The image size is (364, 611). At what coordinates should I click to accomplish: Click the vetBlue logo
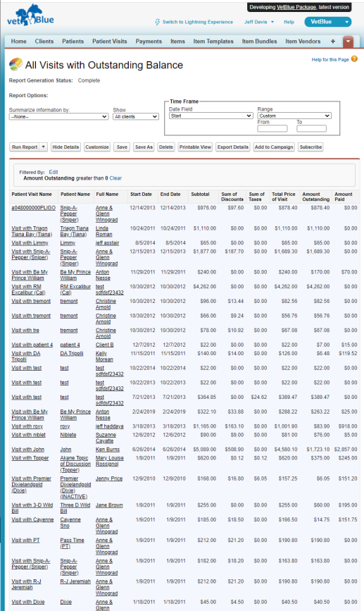[30, 16]
